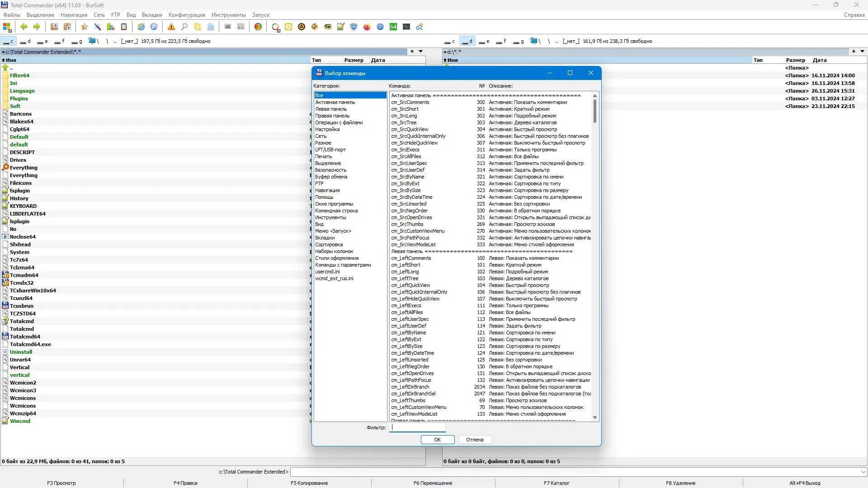The height and width of the screenshot is (488, 868).
Task: Open the Конфигурация menu
Action: click(x=187, y=15)
